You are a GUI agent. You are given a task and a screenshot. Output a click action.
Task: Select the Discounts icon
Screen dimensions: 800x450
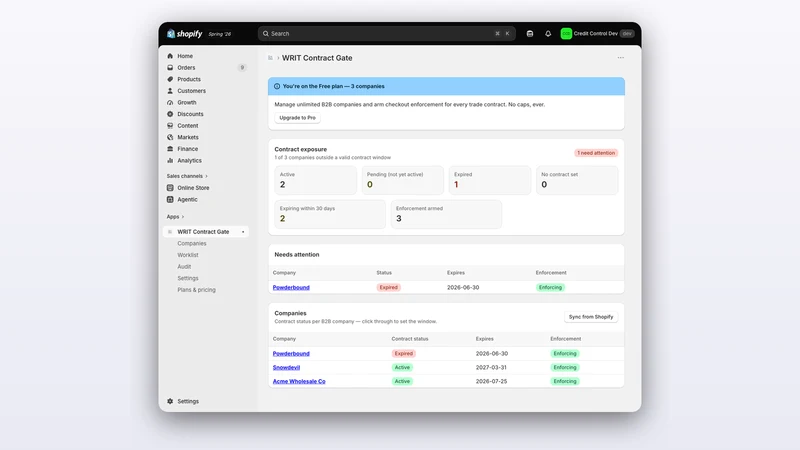(170, 114)
